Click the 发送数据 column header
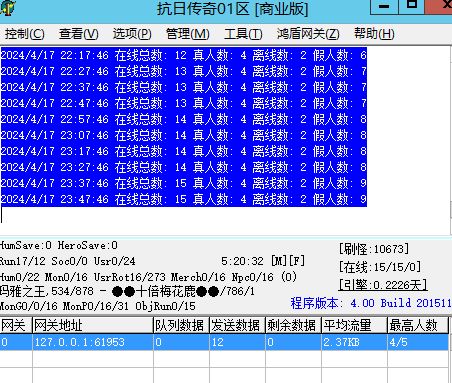This screenshot has width=452, height=383. 237,325
